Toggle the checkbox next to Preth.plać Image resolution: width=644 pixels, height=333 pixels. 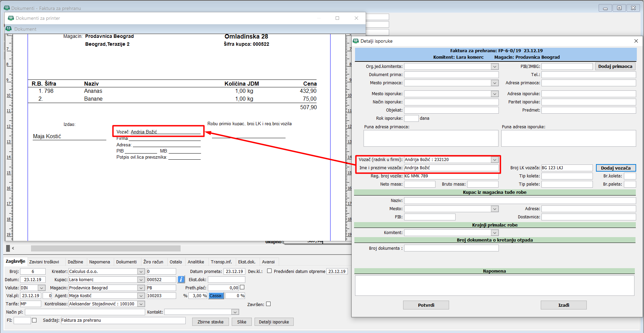coord(242,287)
